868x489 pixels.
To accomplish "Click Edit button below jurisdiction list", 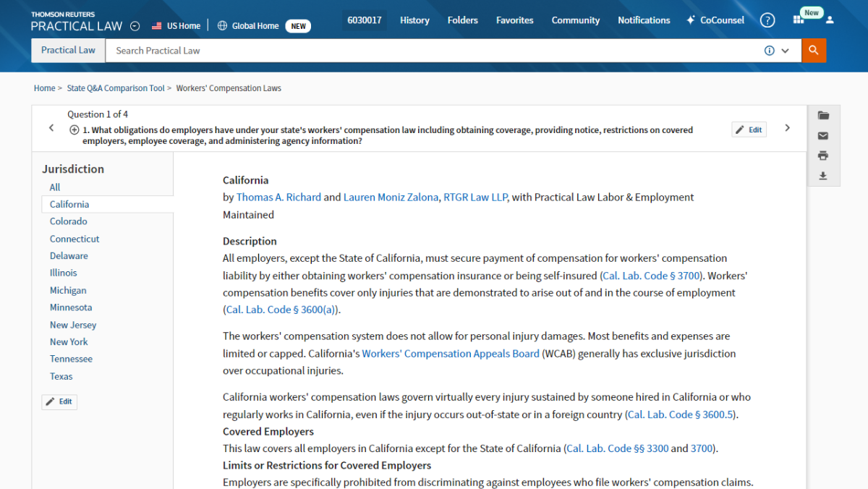I will (x=59, y=401).
